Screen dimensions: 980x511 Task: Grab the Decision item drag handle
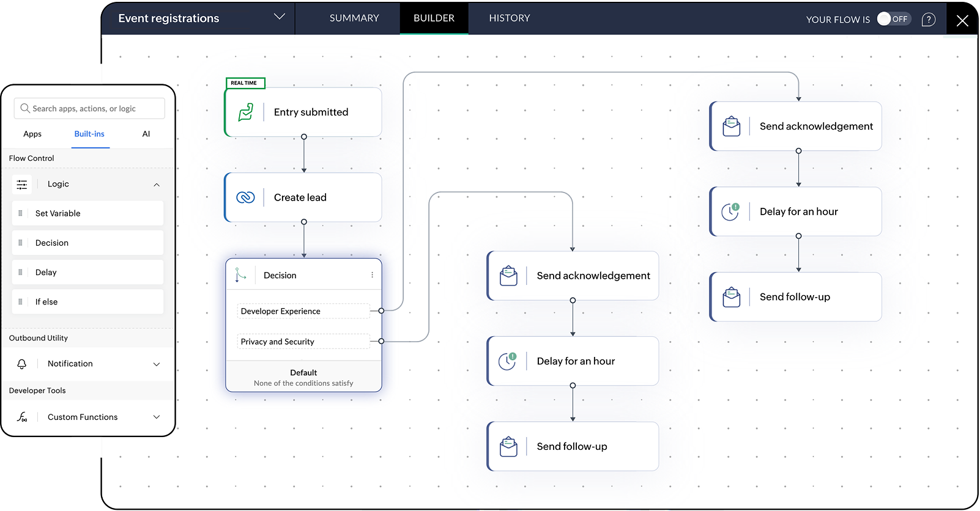click(x=20, y=243)
